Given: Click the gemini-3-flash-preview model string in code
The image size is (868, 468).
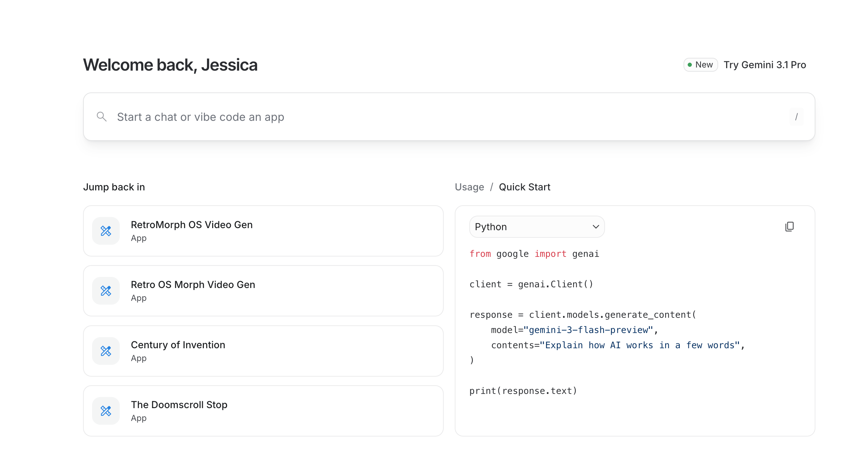Looking at the screenshot, I should tap(588, 330).
